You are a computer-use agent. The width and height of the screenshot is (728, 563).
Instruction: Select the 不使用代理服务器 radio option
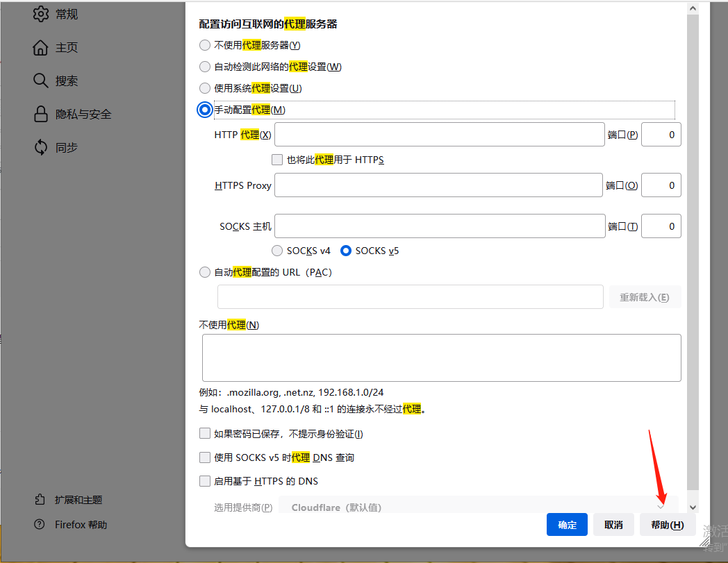[205, 44]
